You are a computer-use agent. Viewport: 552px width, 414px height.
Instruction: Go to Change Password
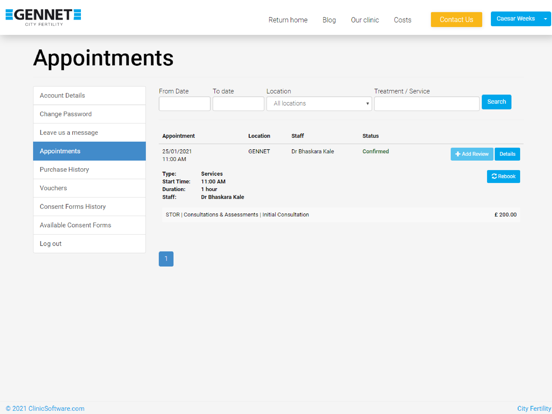(x=89, y=114)
